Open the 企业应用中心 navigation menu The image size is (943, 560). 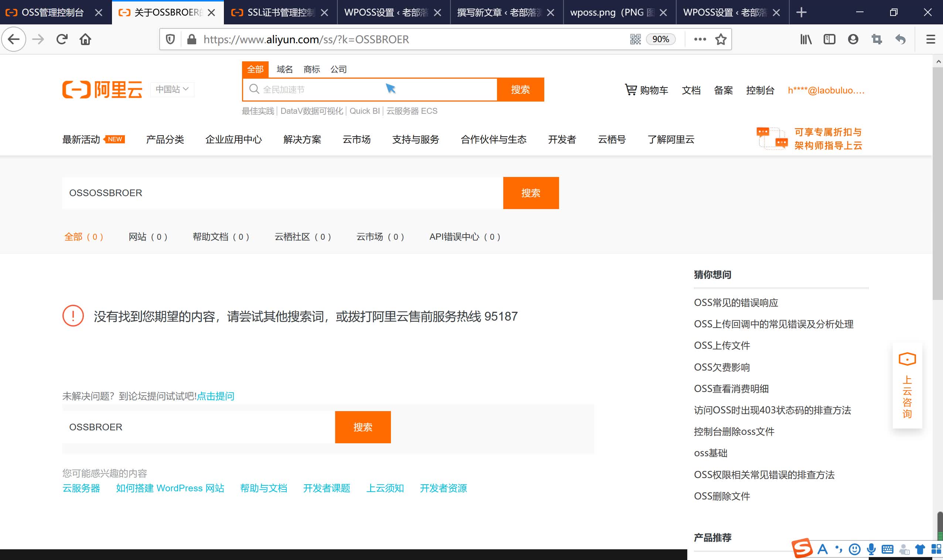(x=233, y=139)
